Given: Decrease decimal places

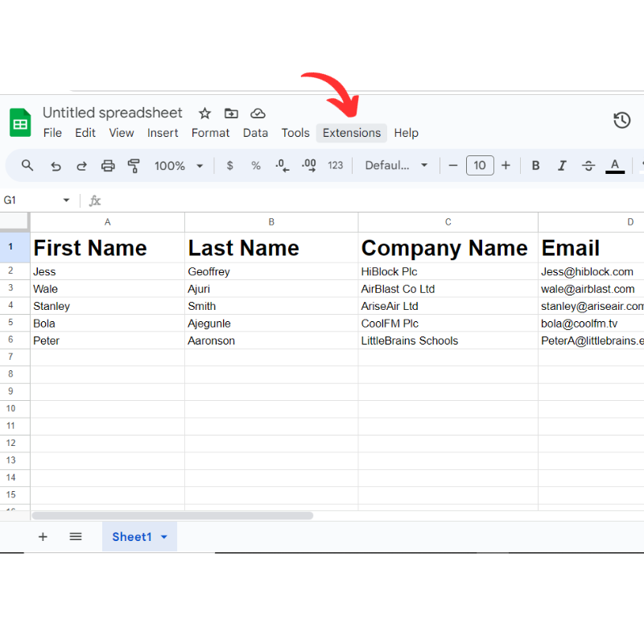Looking at the screenshot, I should [283, 166].
